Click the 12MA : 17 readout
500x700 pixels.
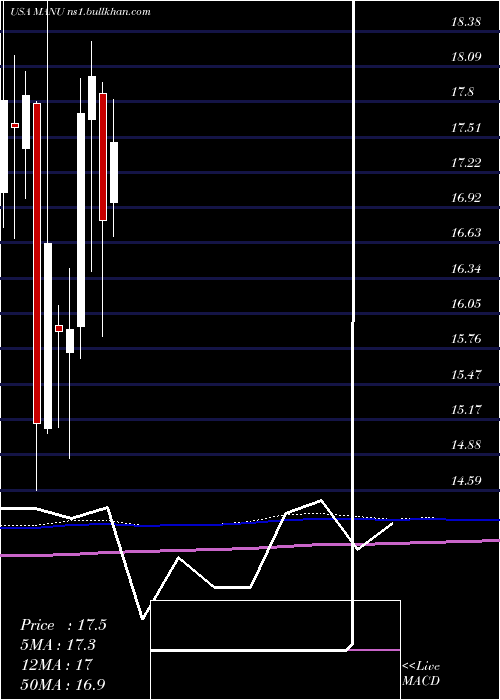(x=56, y=664)
